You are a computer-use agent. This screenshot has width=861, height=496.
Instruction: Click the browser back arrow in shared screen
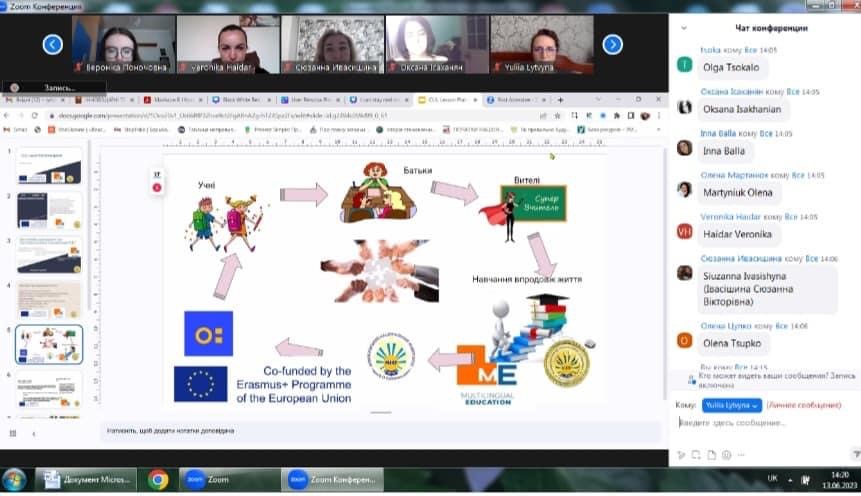click(x=7, y=116)
